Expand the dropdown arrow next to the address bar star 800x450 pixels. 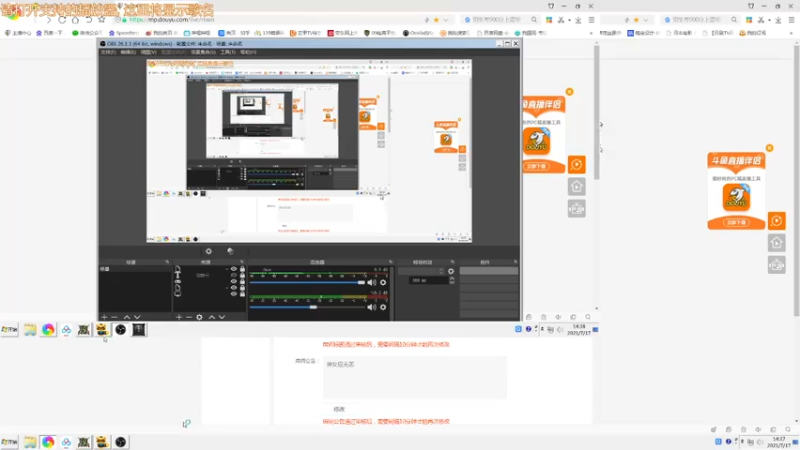click(x=445, y=20)
